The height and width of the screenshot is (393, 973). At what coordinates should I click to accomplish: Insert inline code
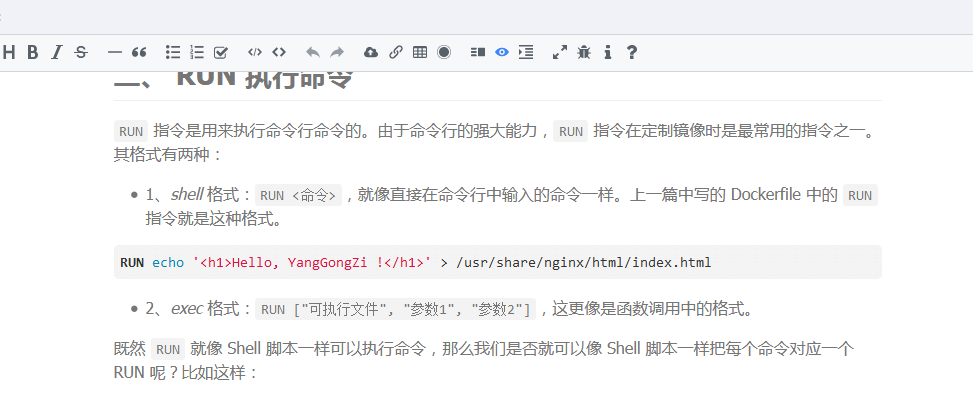click(279, 53)
